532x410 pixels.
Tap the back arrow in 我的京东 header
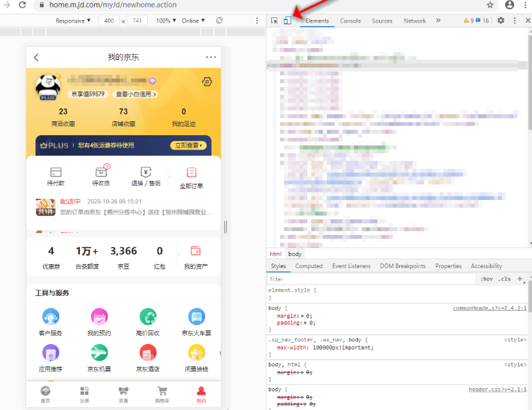(36, 57)
